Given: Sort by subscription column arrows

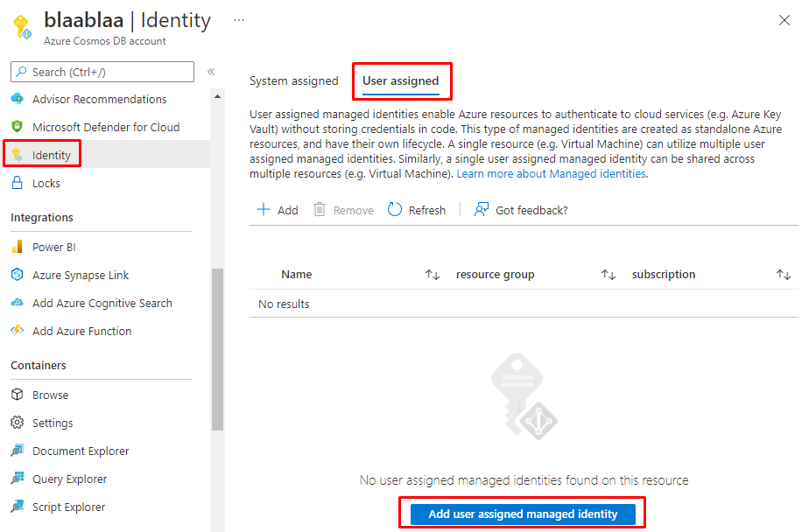Looking at the screenshot, I should (x=783, y=275).
